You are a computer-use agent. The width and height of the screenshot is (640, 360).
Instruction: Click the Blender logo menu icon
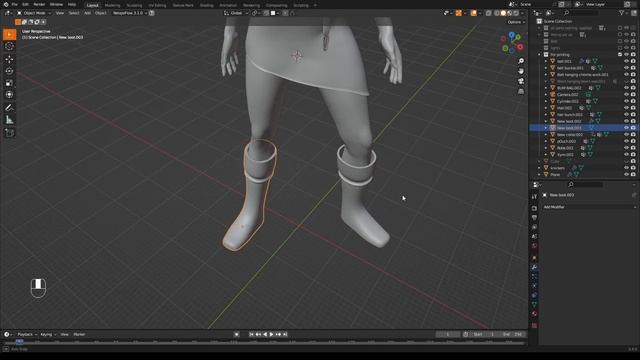pos(6,4)
